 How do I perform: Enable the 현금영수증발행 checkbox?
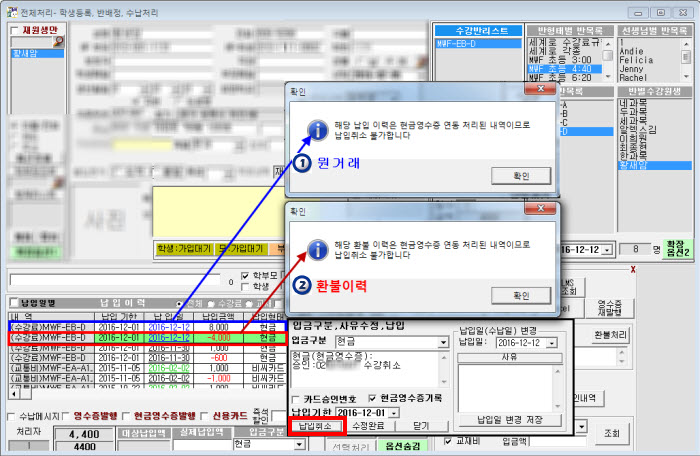point(126,416)
